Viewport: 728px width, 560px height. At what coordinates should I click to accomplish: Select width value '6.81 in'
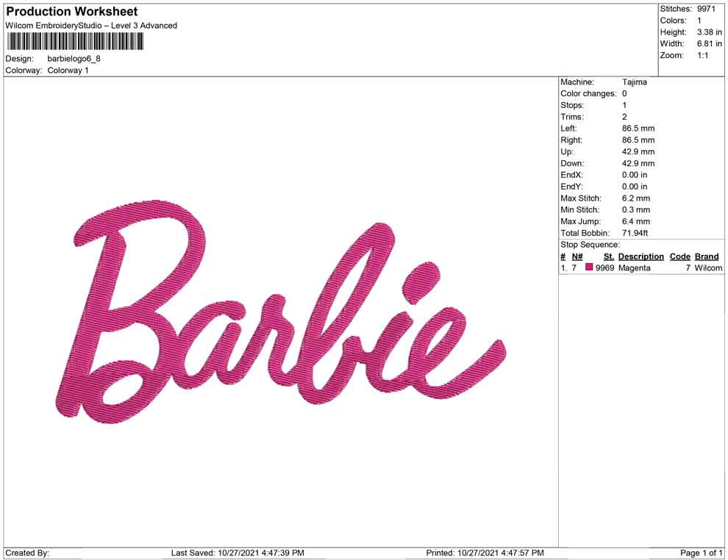click(x=710, y=43)
